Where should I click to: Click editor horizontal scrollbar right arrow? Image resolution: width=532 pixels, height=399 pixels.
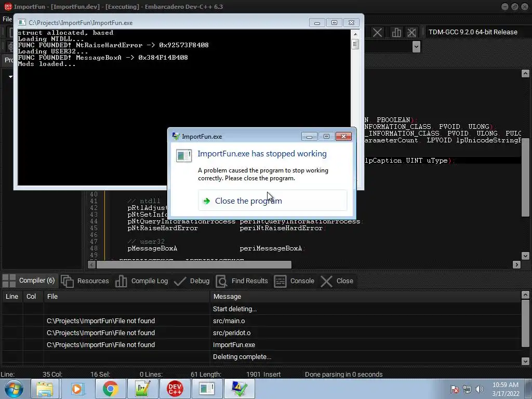coord(516,264)
